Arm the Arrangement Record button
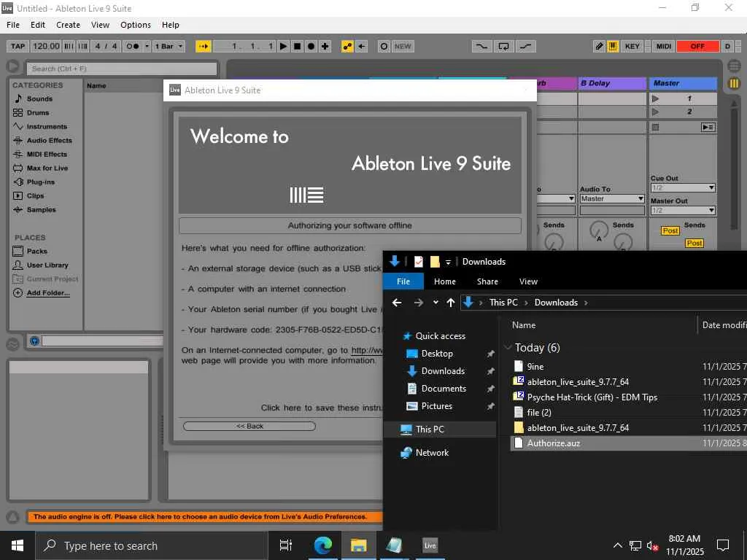This screenshot has width=747, height=560. (x=311, y=46)
